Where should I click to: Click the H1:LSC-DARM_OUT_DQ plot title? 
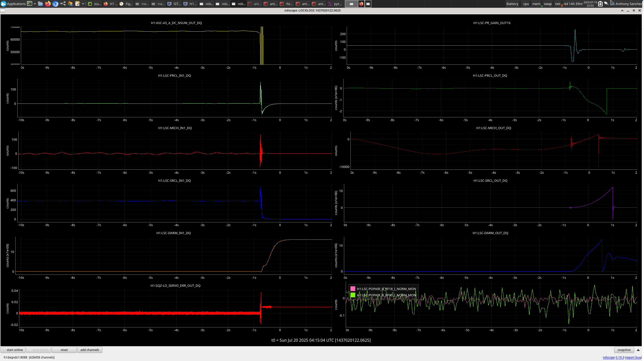(x=490, y=233)
